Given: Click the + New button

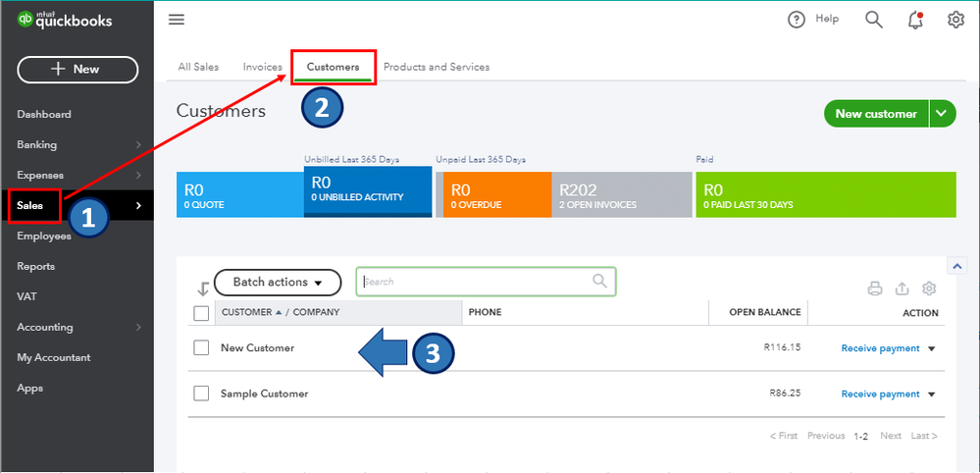Looking at the screenshot, I should click(77, 70).
